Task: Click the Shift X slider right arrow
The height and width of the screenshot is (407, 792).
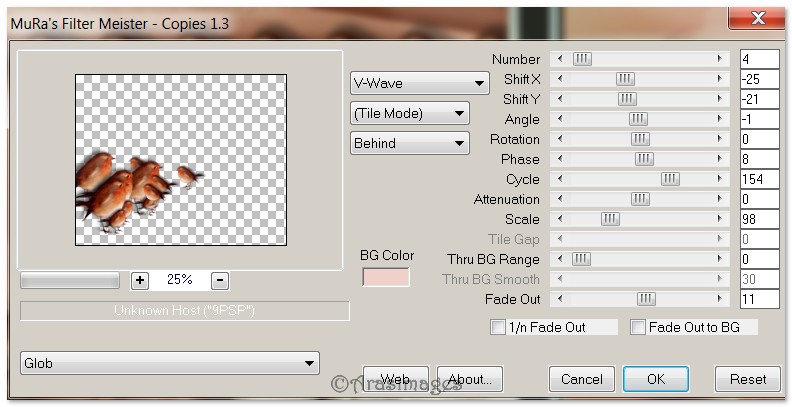Action: (719, 79)
